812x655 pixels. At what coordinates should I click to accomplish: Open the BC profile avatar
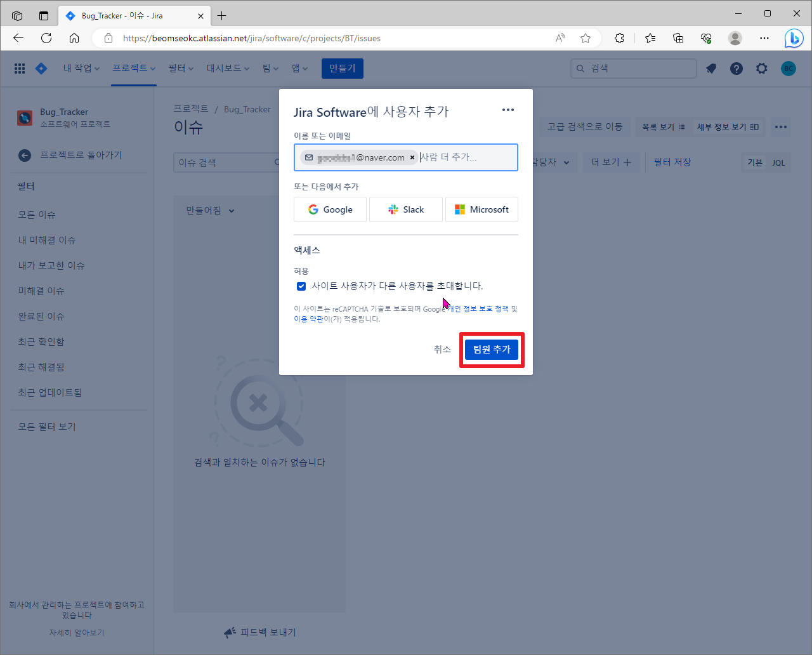[x=789, y=69]
